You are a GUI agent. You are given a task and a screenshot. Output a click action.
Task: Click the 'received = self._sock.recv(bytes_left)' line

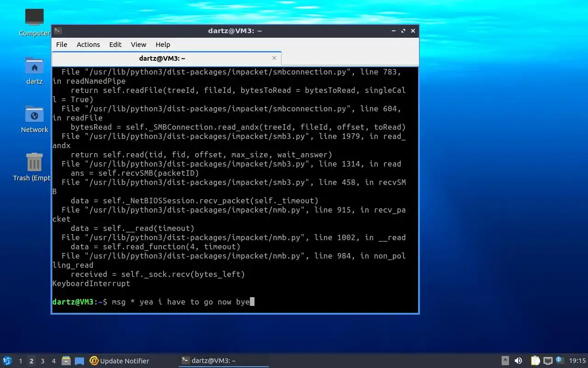pyautogui.click(x=158, y=275)
